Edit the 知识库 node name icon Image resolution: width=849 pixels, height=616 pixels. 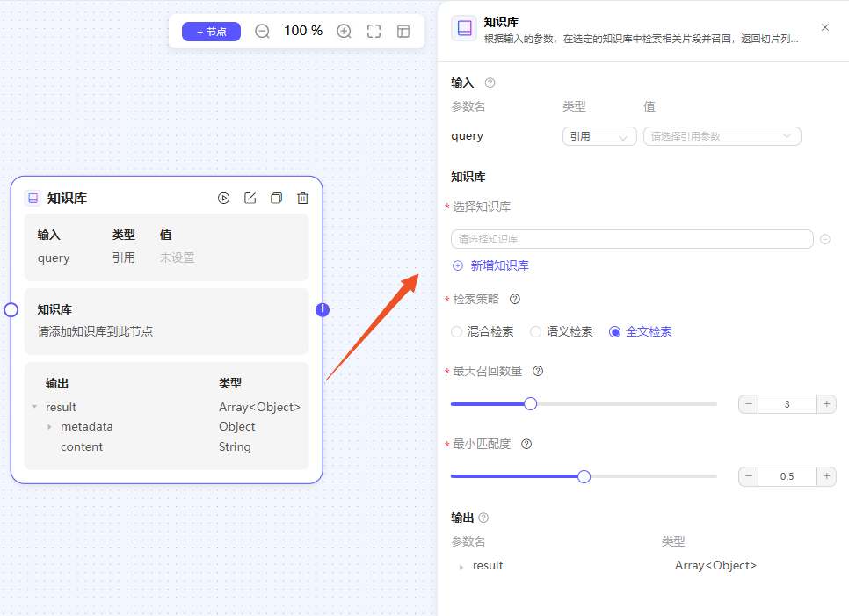coord(250,198)
